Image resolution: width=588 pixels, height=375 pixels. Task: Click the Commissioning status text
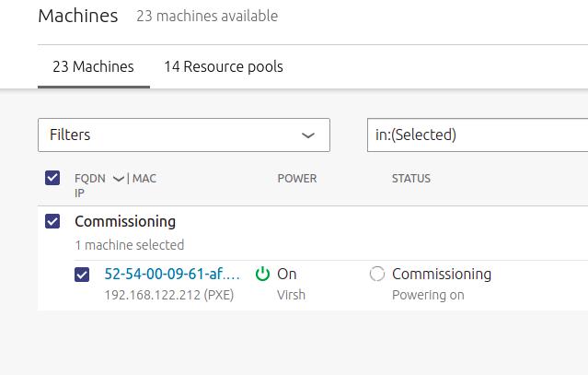(442, 274)
